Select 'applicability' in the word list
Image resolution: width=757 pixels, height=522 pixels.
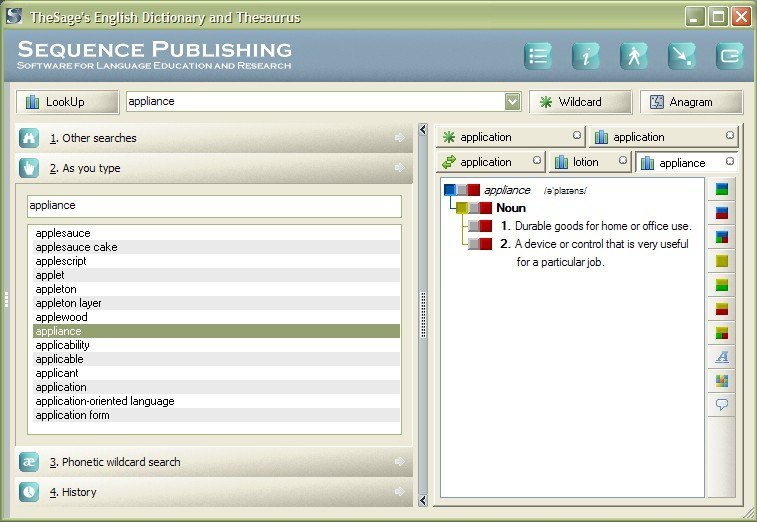pyautogui.click(x=216, y=345)
